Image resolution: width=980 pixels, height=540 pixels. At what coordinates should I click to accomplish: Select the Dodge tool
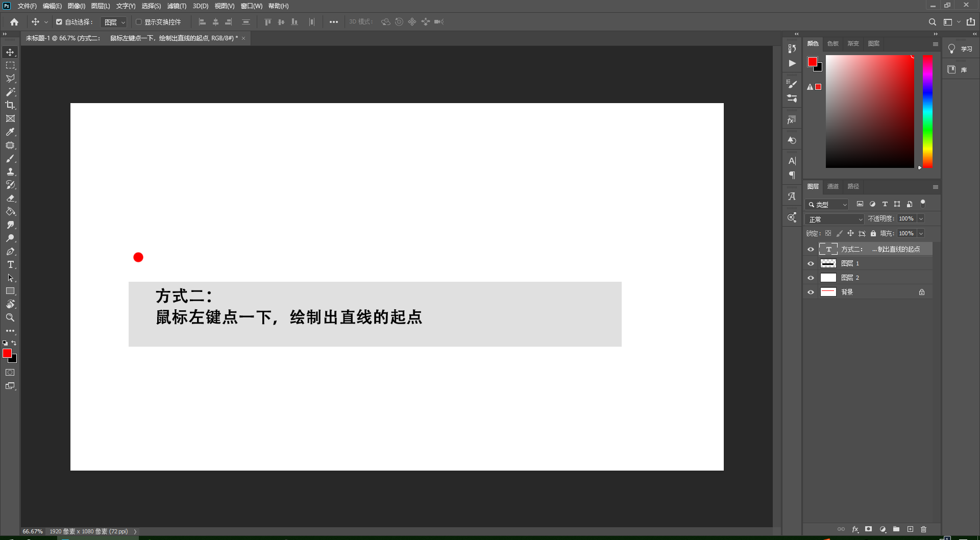[10, 238]
